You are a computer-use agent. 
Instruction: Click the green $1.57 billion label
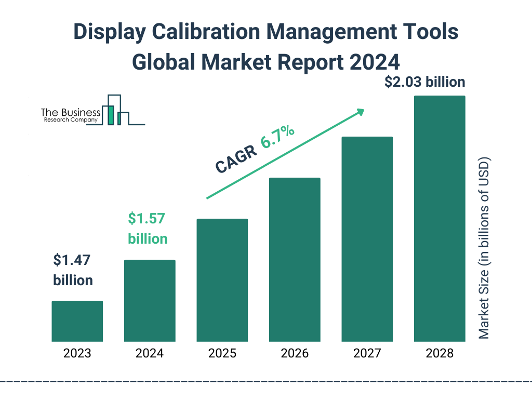pos(148,229)
